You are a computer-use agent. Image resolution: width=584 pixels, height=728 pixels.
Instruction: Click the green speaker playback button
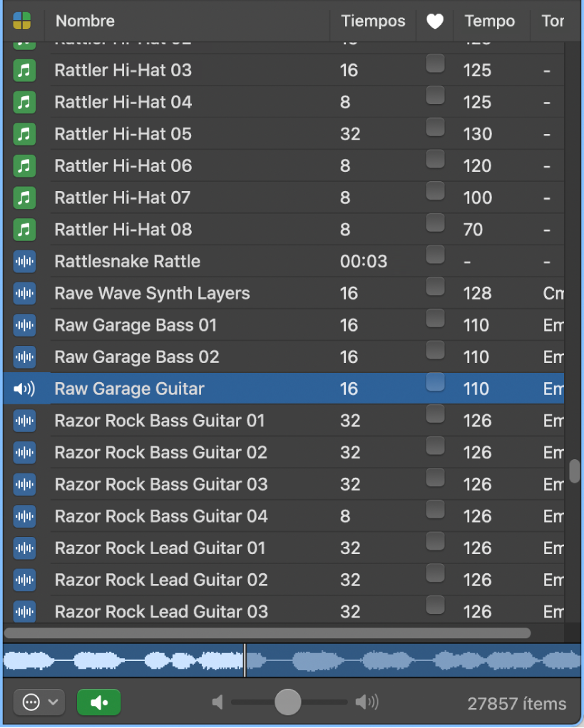point(98,702)
